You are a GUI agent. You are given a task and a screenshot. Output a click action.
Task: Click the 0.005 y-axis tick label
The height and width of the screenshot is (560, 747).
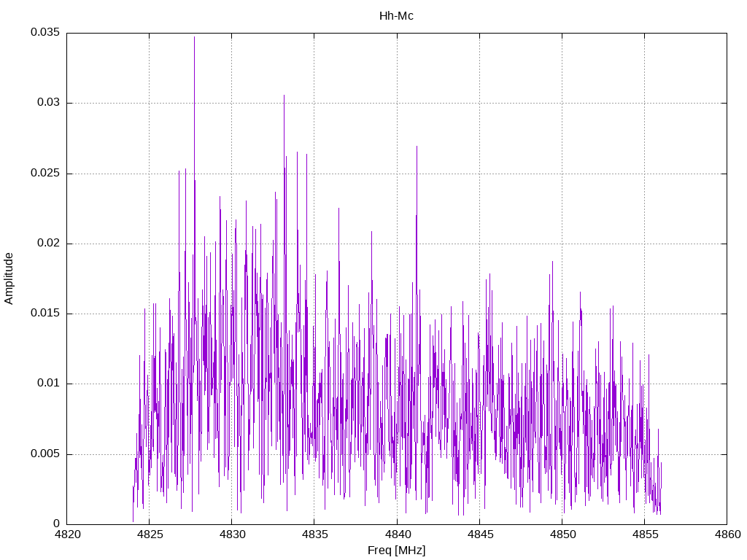(45, 454)
